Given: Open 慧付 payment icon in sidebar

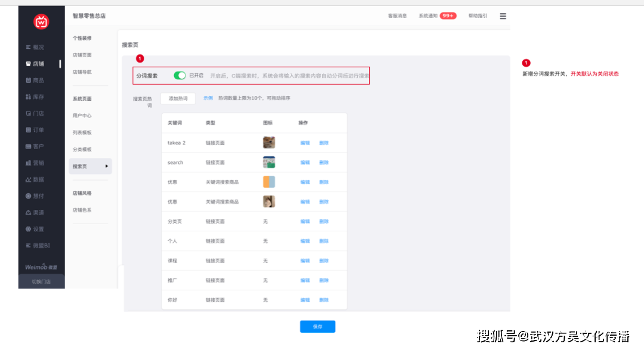Looking at the screenshot, I should click(29, 196).
